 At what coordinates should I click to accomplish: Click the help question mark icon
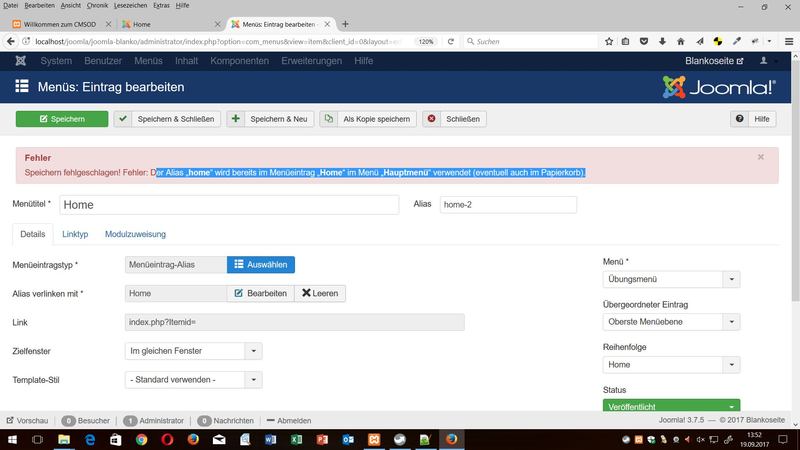[739, 119]
